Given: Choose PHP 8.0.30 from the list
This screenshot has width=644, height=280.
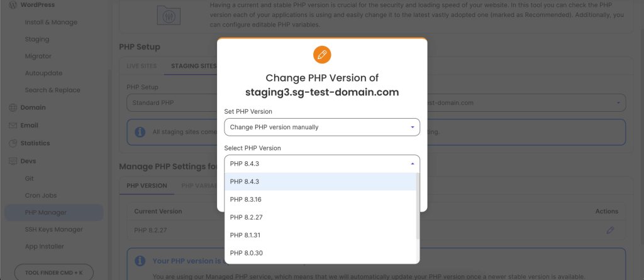Looking at the screenshot, I should [320, 253].
